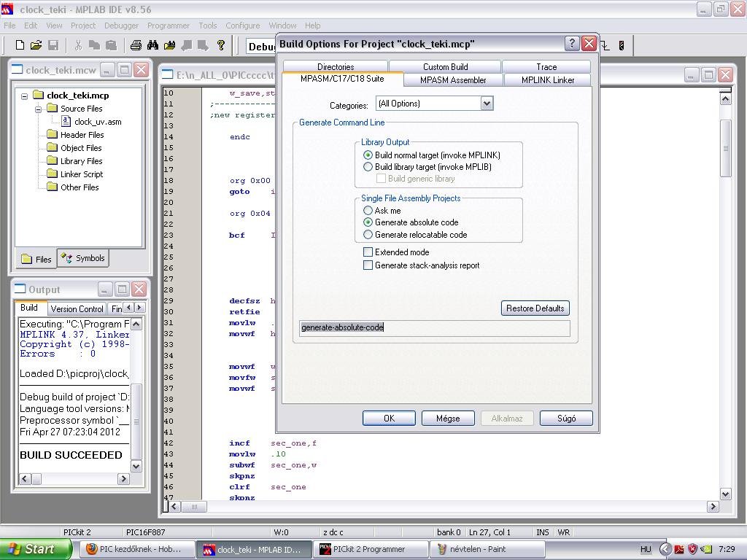Collapse the clock_teki.mcp project tree node
Screen dimensions: 747x560
tap(24, 96)
